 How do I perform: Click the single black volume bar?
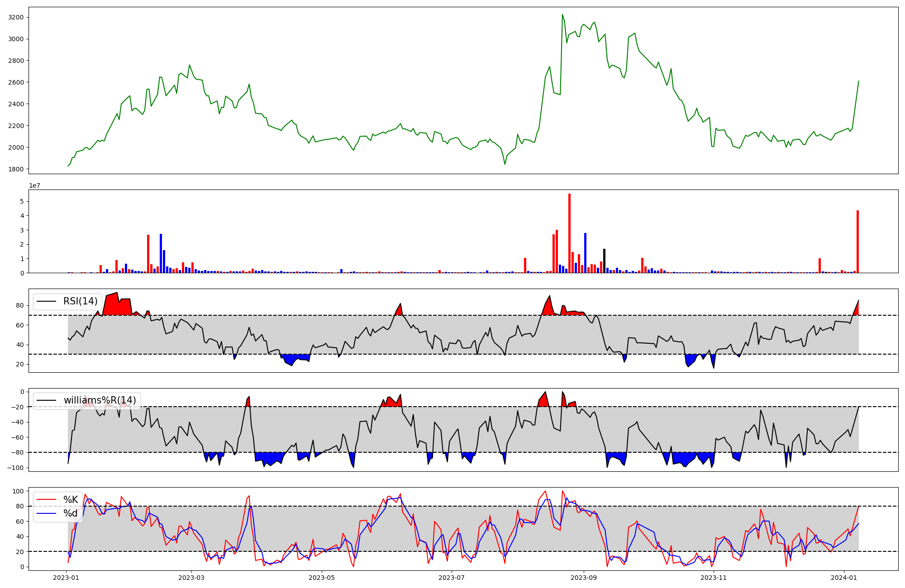point(604,261)
